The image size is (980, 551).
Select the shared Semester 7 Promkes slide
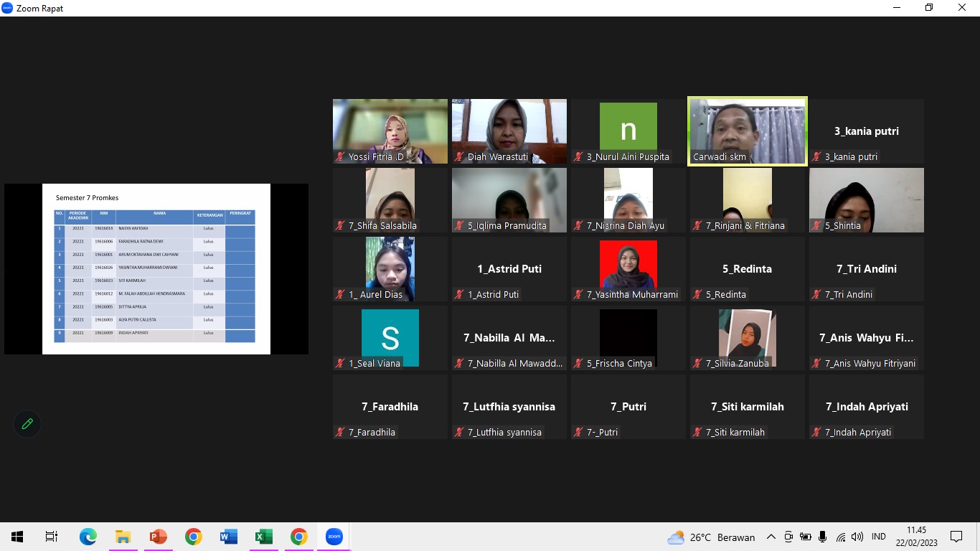[x=156, y=269]
